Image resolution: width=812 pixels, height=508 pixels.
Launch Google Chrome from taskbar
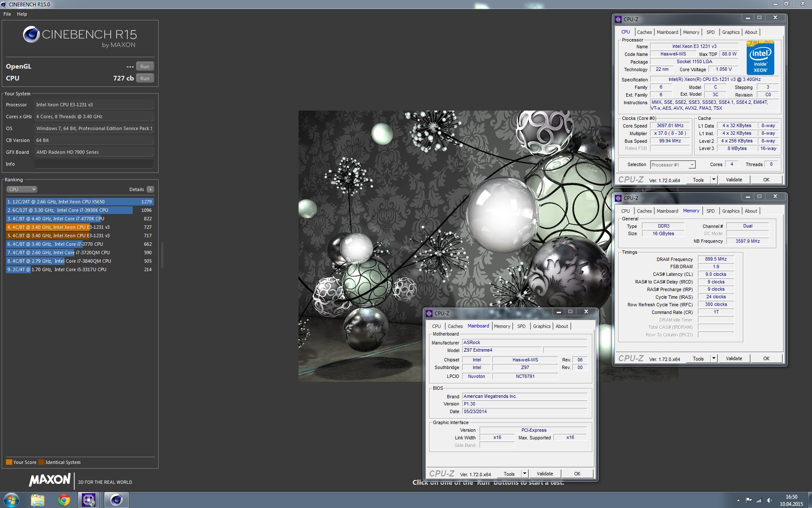(64, 500)
